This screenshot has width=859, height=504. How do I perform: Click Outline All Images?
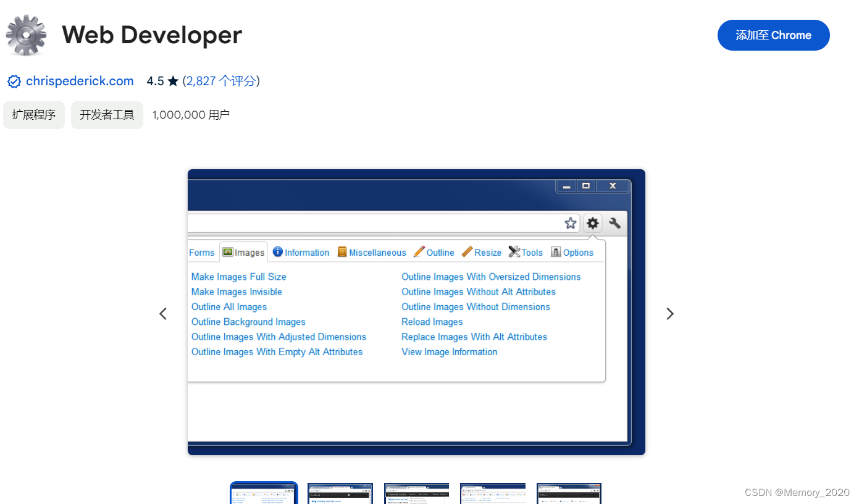pyautogui.click(x=229, y=307)
